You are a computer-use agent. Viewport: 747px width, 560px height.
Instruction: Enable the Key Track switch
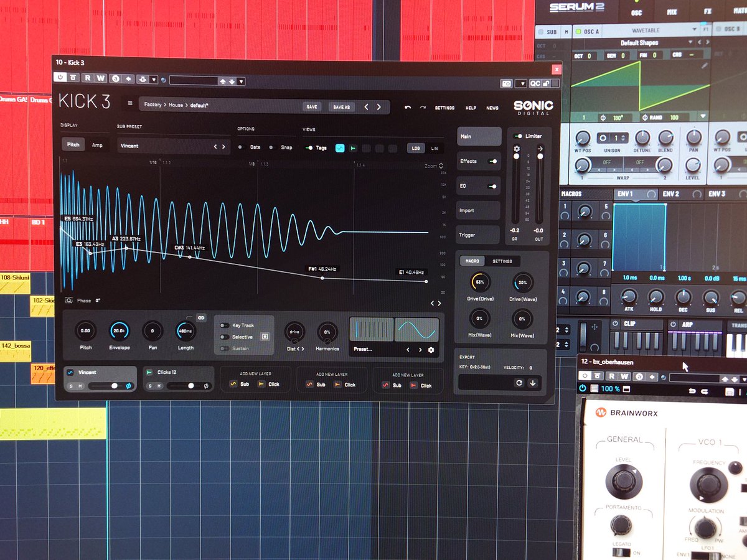[x=224, y=325]
